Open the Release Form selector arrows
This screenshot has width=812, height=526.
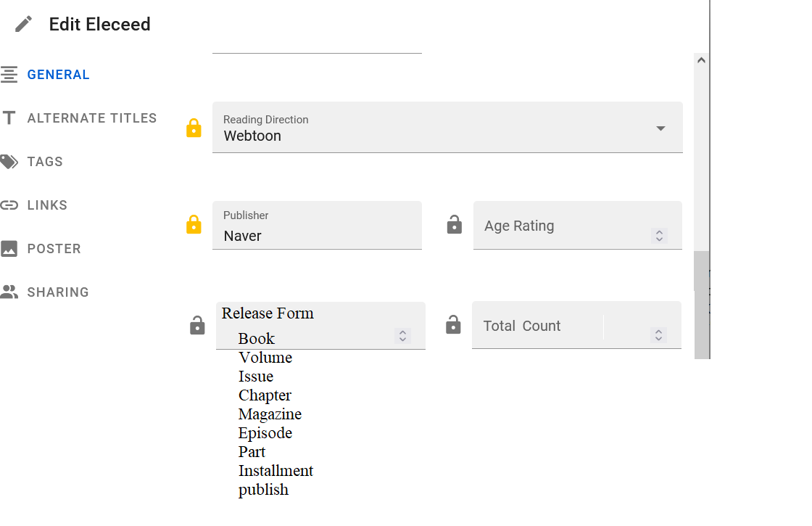[x=402, y=336]
